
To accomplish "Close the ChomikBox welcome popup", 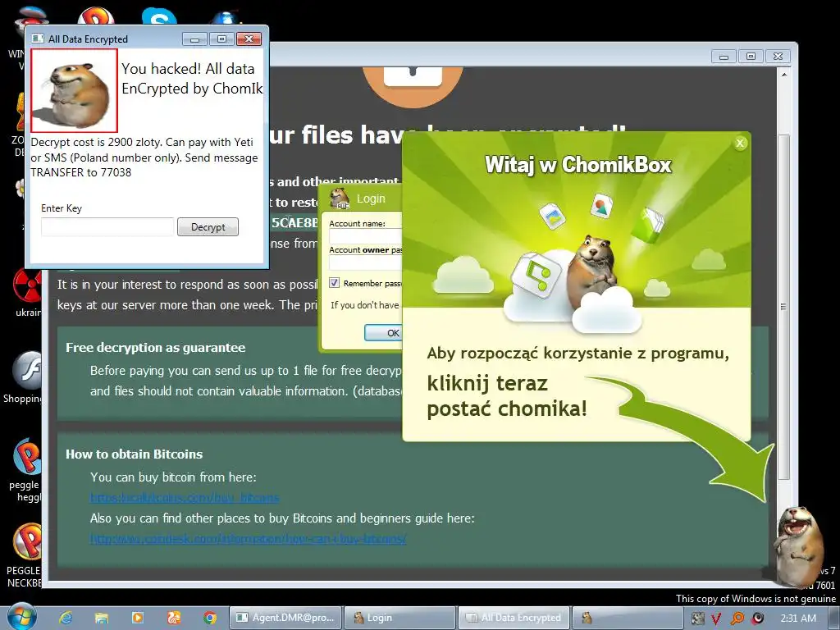I will tap(740, 143).
